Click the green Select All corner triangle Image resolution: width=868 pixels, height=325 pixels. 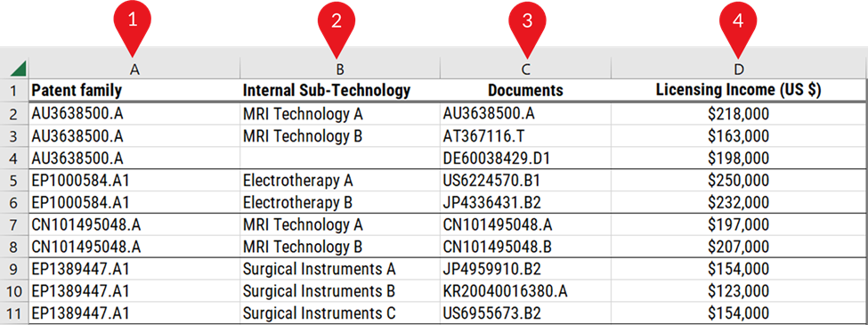coord(18,69)
